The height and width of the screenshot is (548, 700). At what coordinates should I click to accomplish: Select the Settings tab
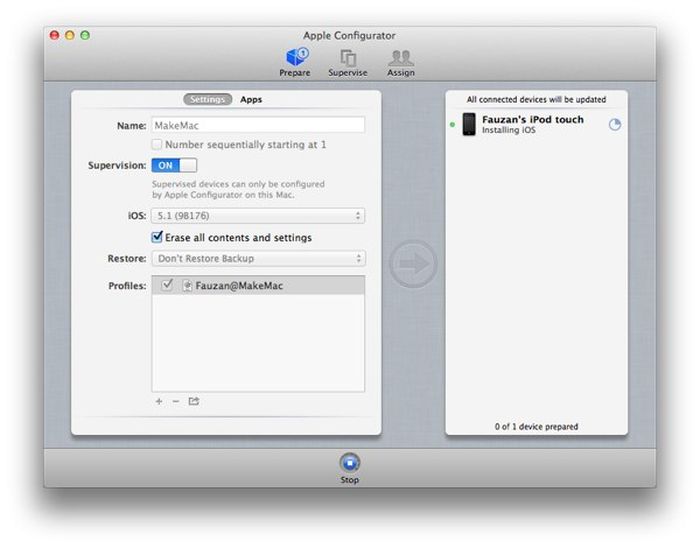tap(207, 100)
